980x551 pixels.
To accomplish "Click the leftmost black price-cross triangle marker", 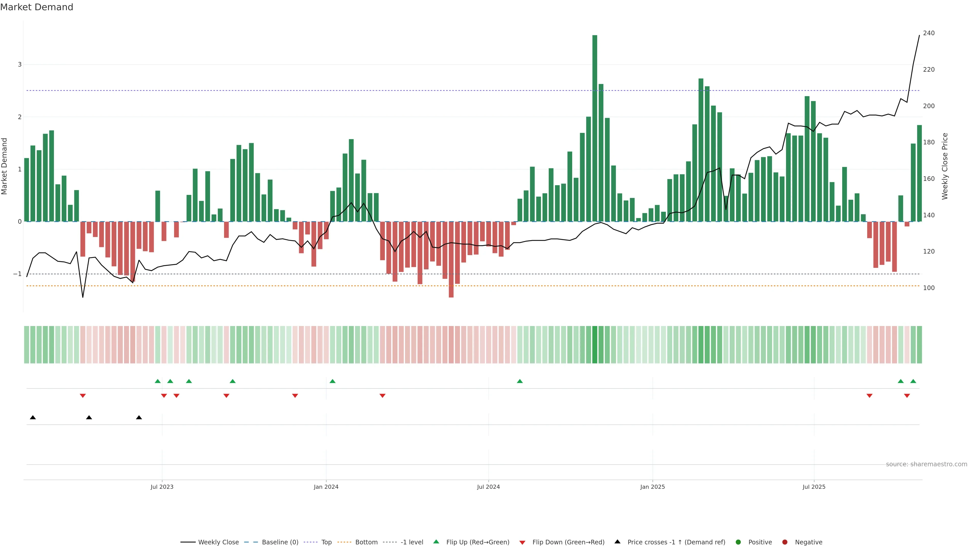I will (33, 418).
